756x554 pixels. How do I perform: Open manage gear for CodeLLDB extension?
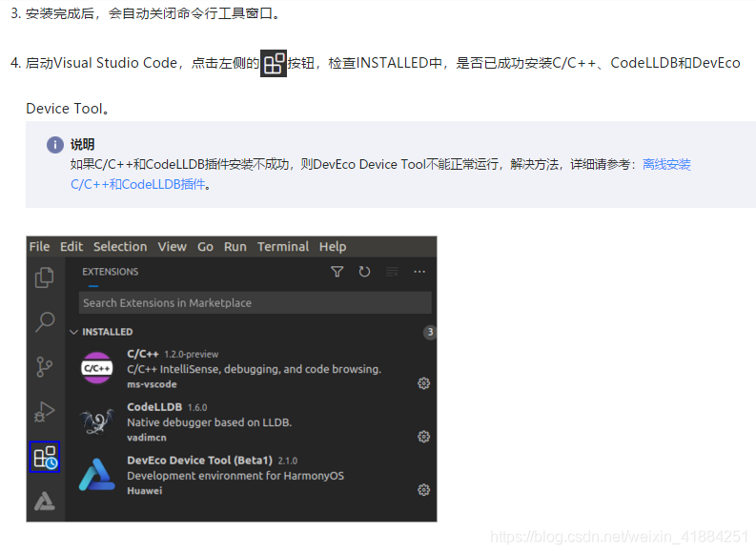point(423,437)
